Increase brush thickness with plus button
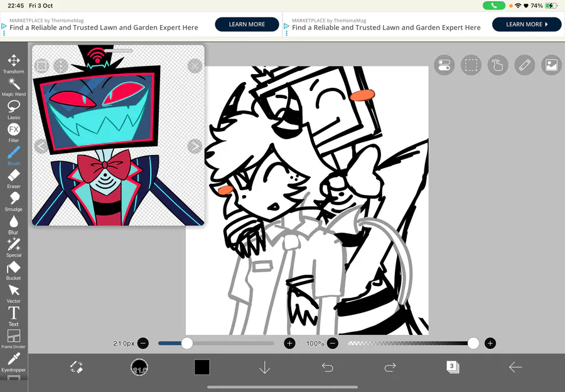 (289, 344)
